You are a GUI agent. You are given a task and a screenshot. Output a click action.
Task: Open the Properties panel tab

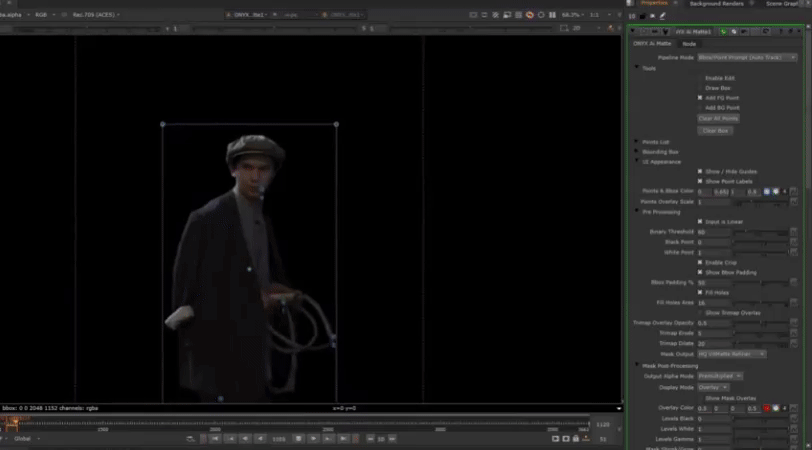tap(655, 4)
